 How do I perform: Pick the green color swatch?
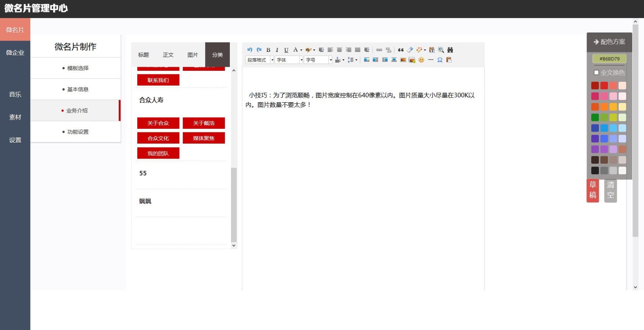[x=595, y=118]
